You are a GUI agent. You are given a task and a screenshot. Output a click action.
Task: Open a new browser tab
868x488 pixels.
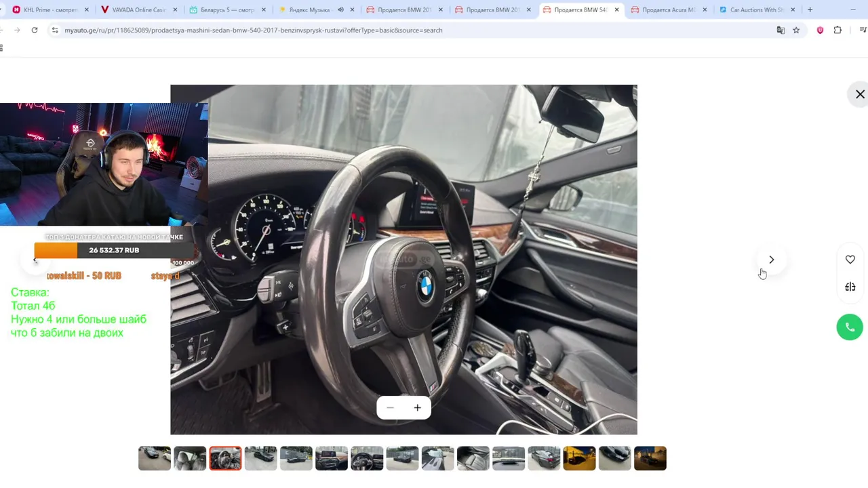coord(810,9)
